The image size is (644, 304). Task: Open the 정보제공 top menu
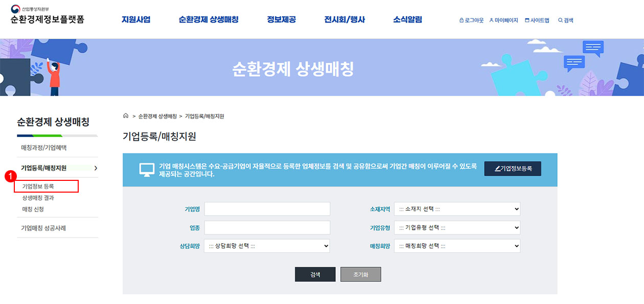pos(281,20)
